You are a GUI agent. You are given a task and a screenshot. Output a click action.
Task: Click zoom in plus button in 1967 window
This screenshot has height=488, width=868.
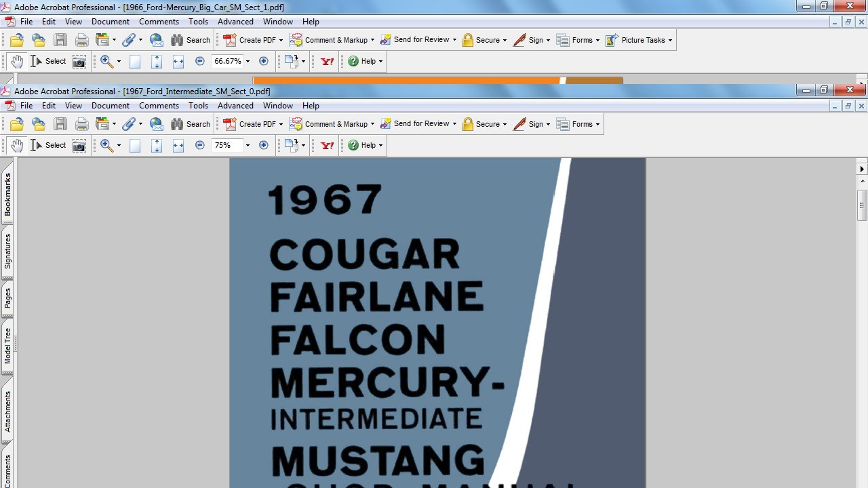264,145
